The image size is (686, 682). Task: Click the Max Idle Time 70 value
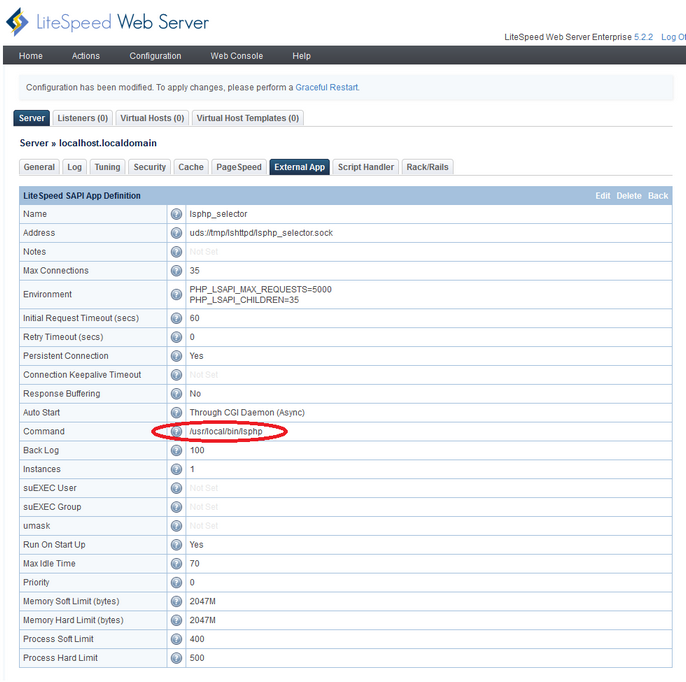(x=195, y=563)
